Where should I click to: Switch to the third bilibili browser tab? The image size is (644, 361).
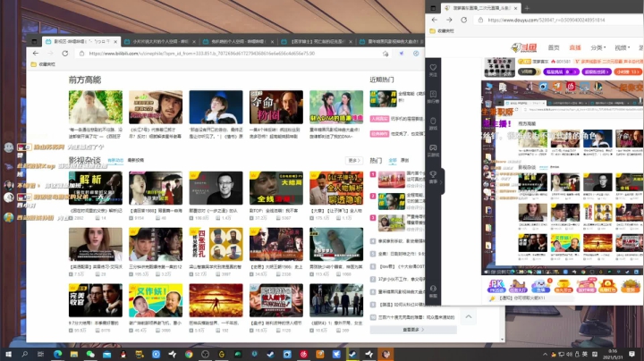click(239, 41)
